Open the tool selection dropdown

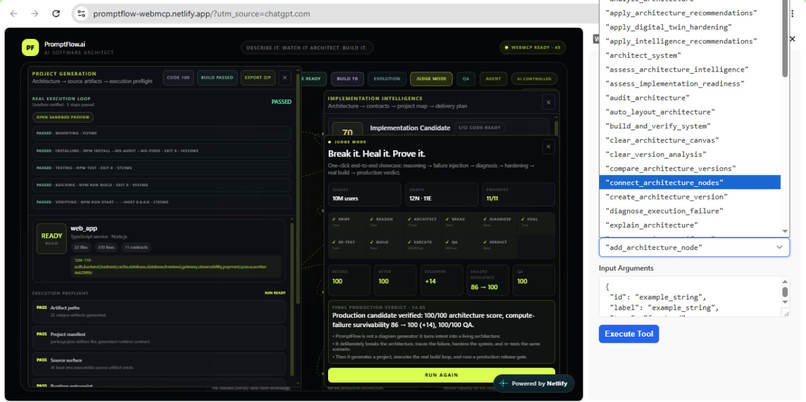click(x=694, y=247)
